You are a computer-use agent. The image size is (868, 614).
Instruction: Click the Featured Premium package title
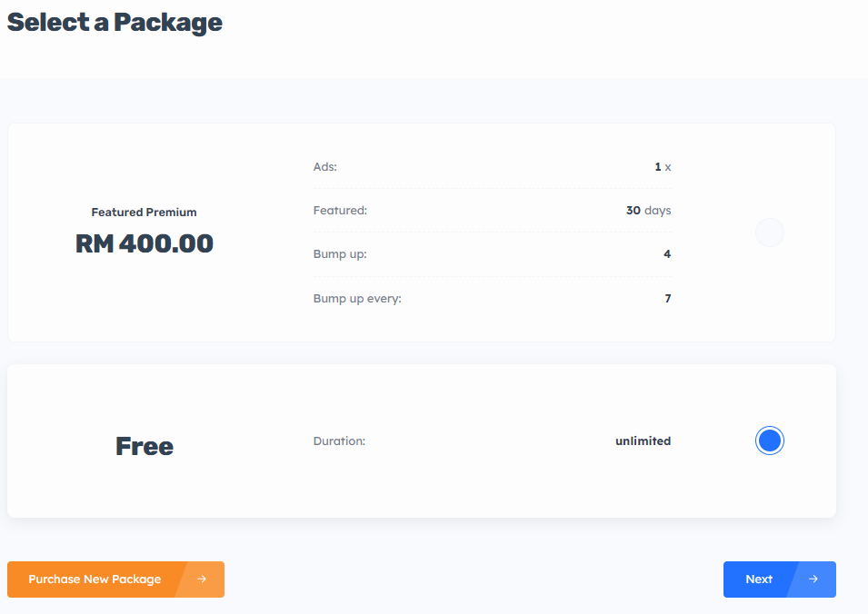144,213
